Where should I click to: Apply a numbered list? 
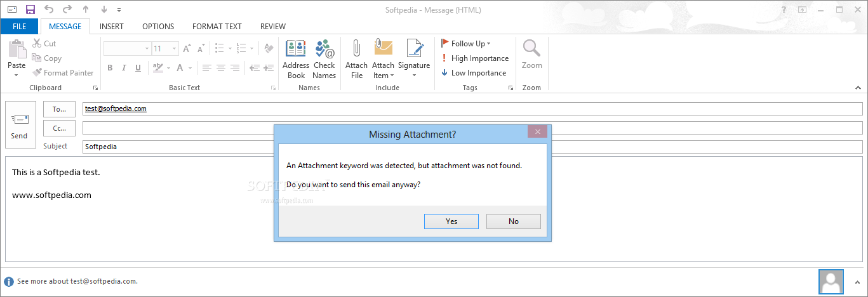click(241, 48)
